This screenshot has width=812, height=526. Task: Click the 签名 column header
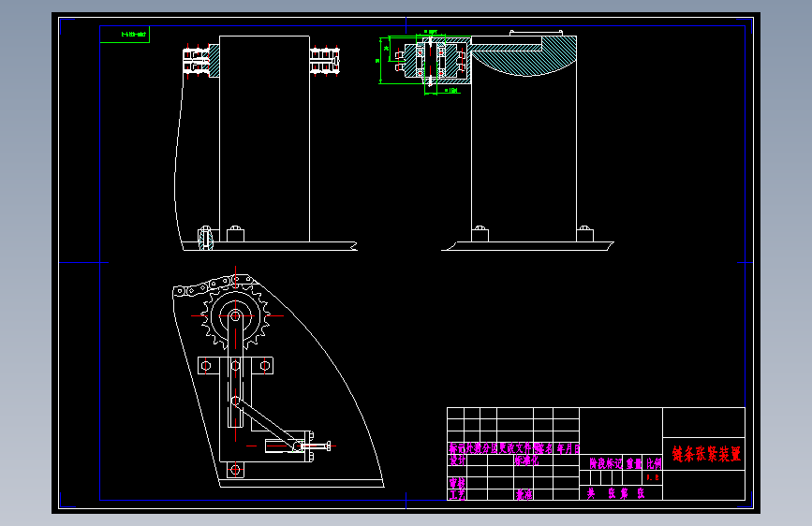(x=543, y=448)
